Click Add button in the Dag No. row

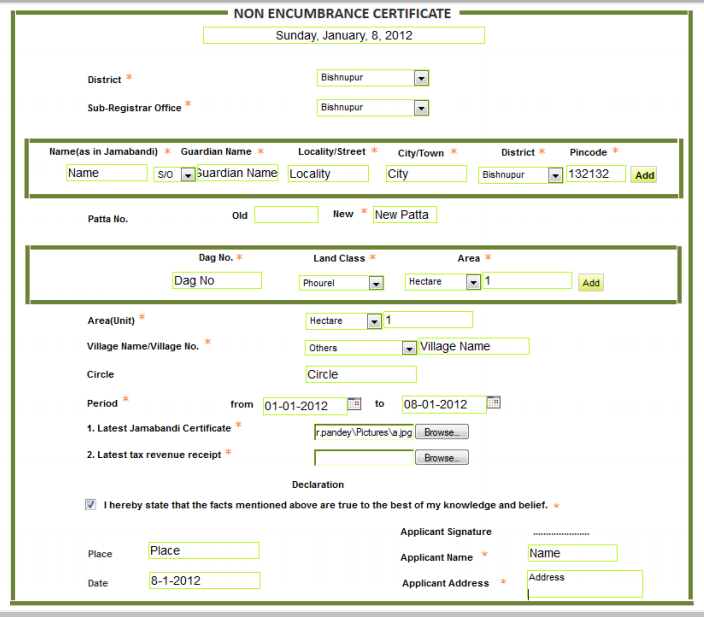click(x=591, y=283)
